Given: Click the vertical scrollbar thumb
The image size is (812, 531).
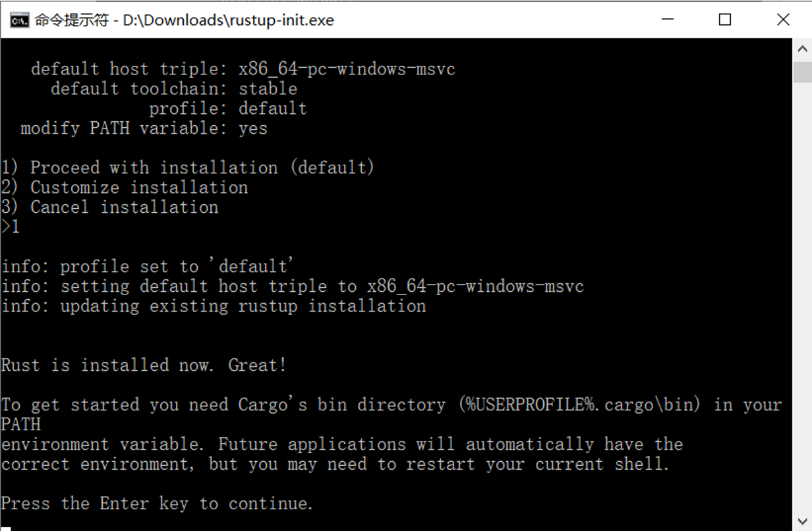Looking at the screenshot, I should tap(802, 70).
